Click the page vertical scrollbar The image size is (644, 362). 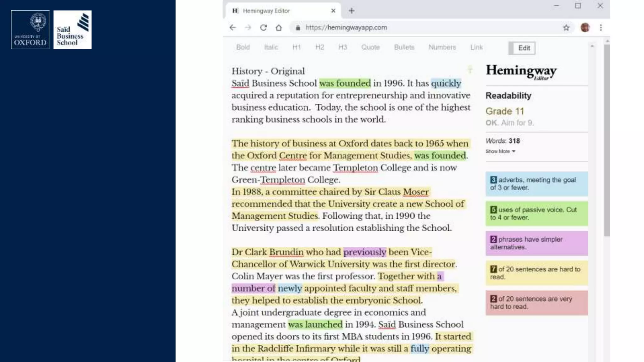[607, 141]
